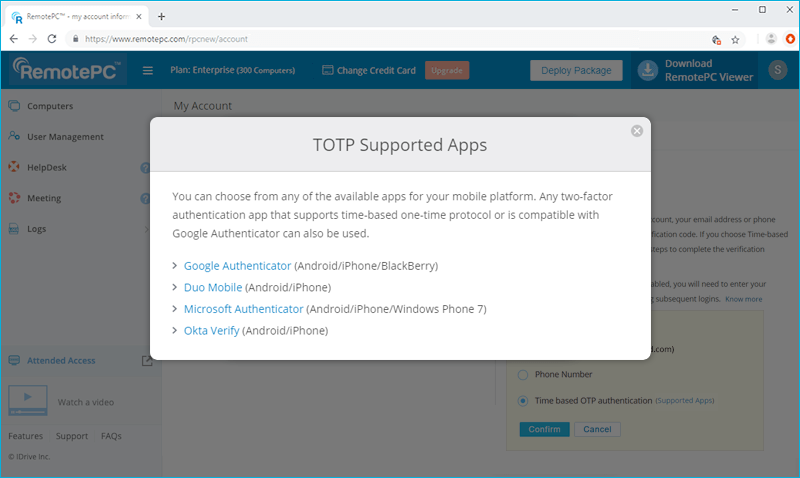Screen dimensions: 800x478
Task: Click the RemotePC logo
Action: [67, 70]
